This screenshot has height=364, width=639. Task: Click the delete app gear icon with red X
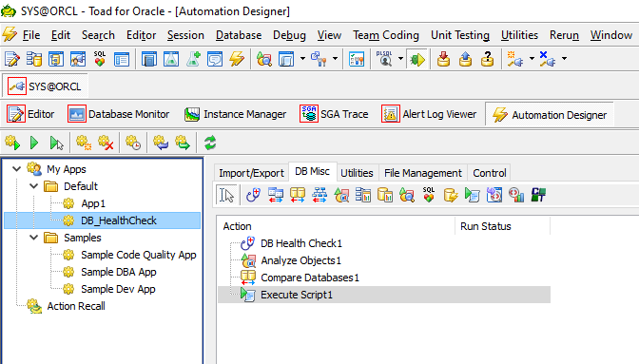(x=106, y=143)
